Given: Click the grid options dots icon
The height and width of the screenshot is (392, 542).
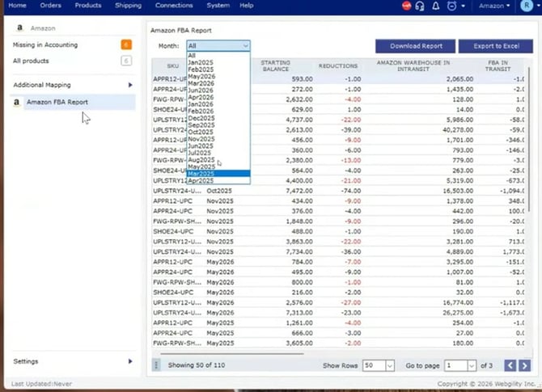Looking at the screenshot, I should (x=156, y=365).
